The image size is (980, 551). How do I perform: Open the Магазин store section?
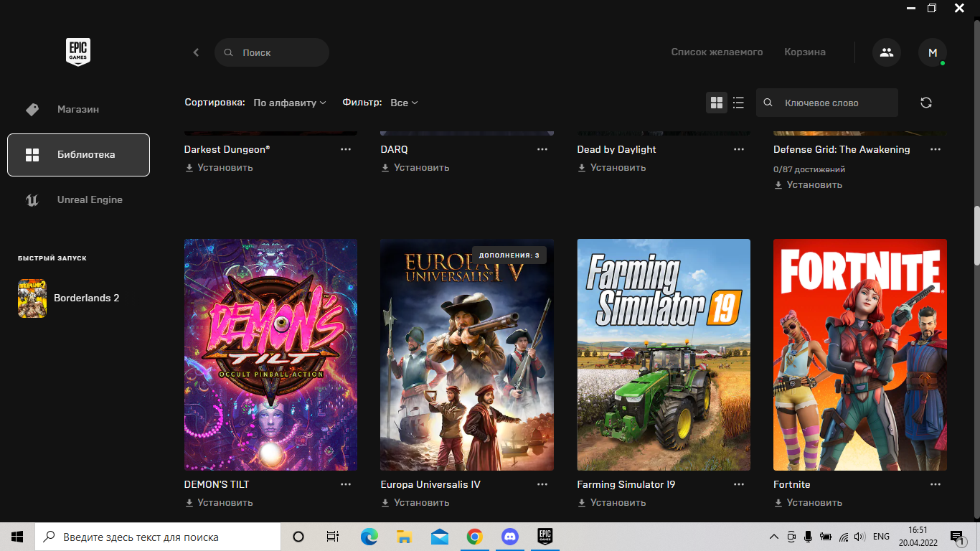[x=78, y=110]
